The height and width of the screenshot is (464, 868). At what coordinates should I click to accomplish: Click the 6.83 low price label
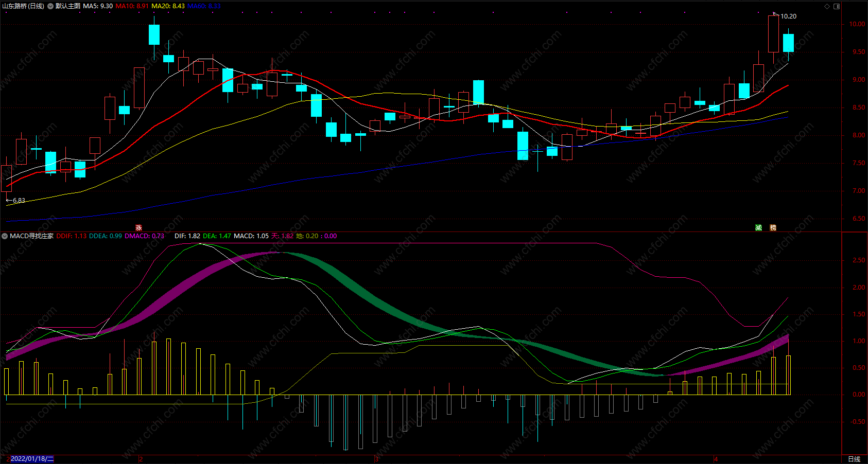pyautogui.click(x=19, y=201)
